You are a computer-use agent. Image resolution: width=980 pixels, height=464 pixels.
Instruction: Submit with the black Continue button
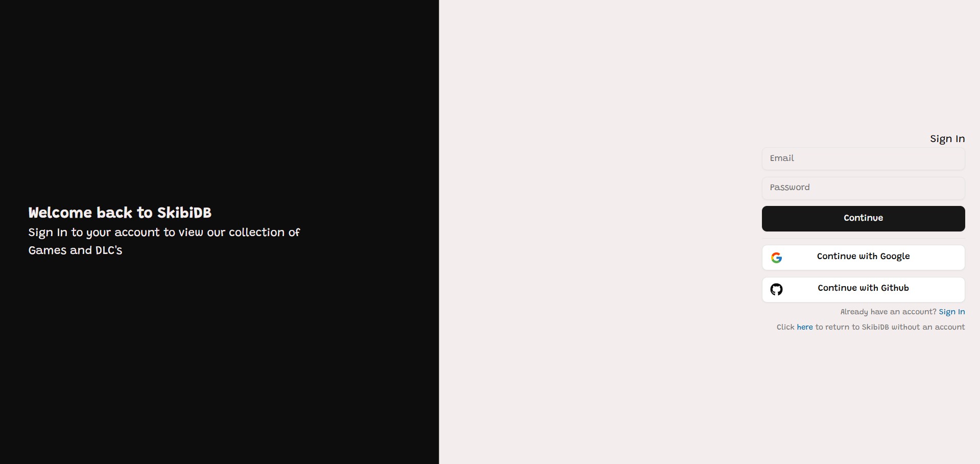pos(863,218)
